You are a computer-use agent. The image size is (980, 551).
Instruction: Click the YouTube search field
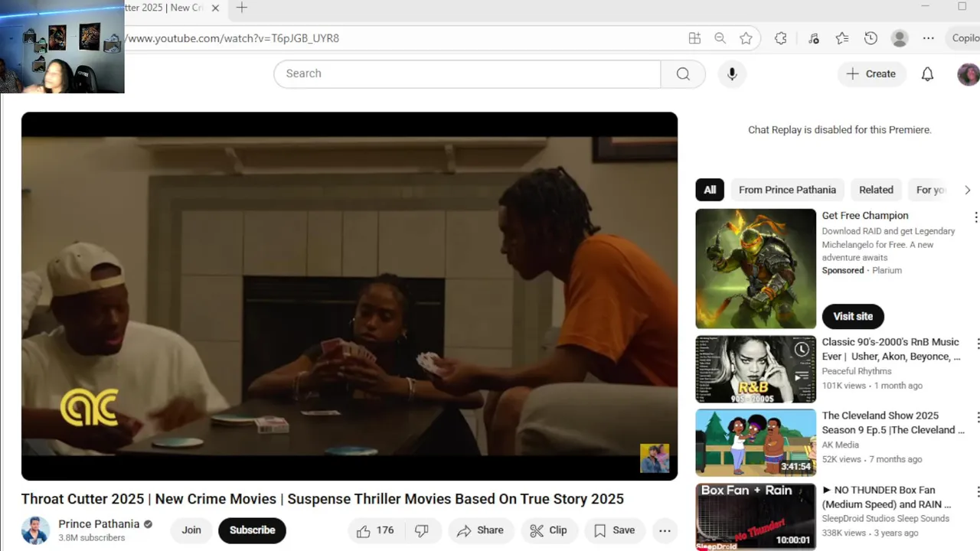tap(467, 73)
